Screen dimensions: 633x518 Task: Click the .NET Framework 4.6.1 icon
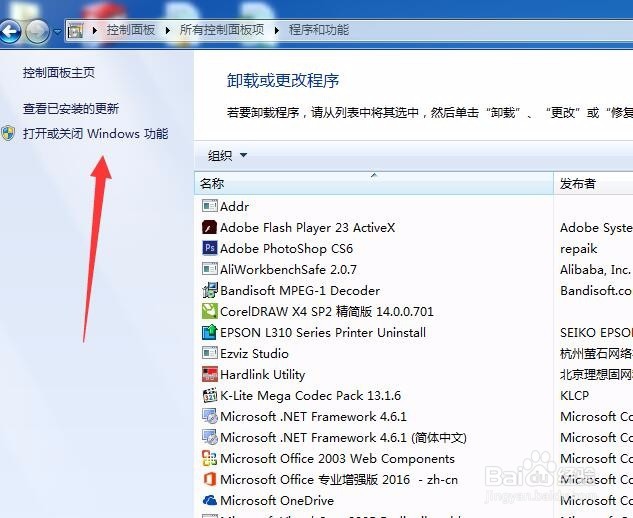210,416
